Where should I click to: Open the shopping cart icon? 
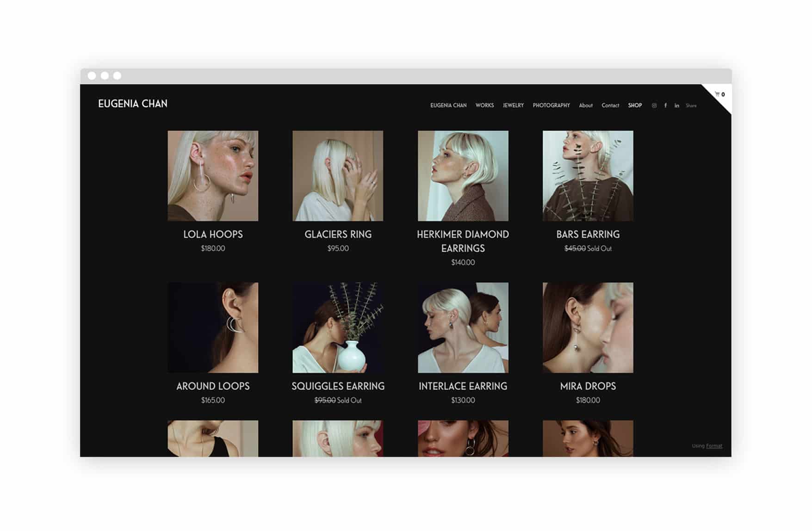[x=717, y=94]
